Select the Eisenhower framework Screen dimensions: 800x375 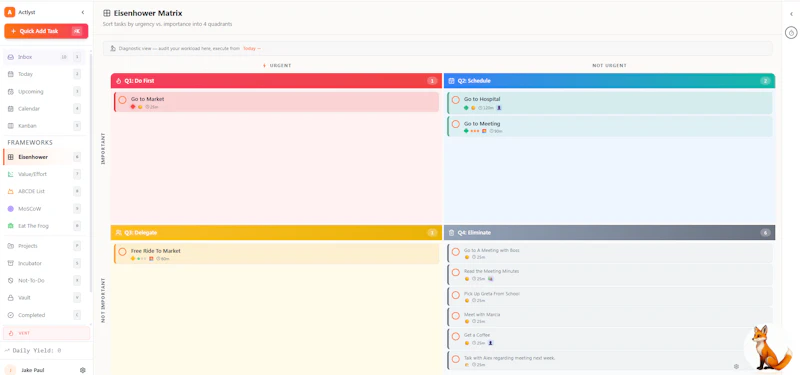[x=44, y=157]
